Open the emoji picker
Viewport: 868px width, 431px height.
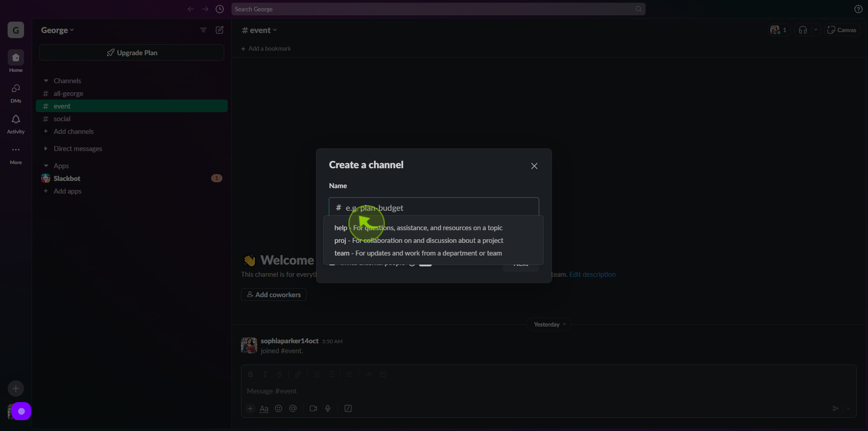[278, 408]
